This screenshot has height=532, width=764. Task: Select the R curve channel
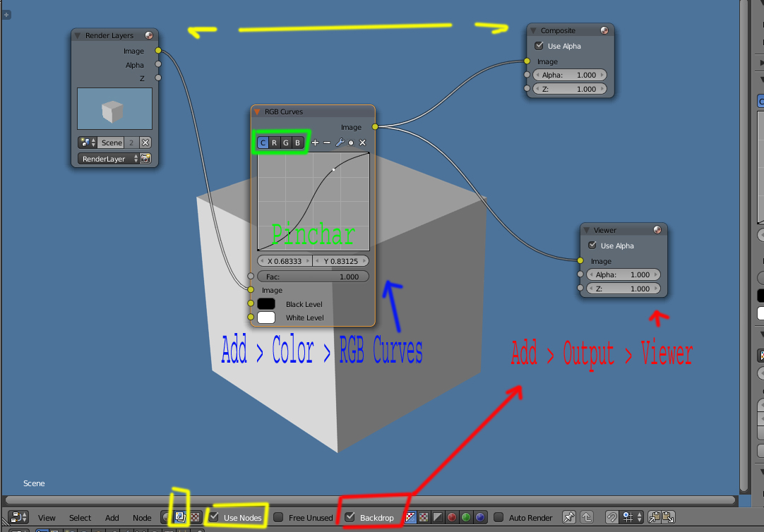274,143
